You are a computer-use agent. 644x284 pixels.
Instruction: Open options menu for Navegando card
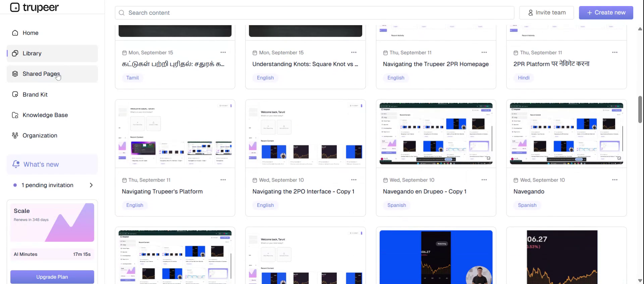tap(614, 180)
